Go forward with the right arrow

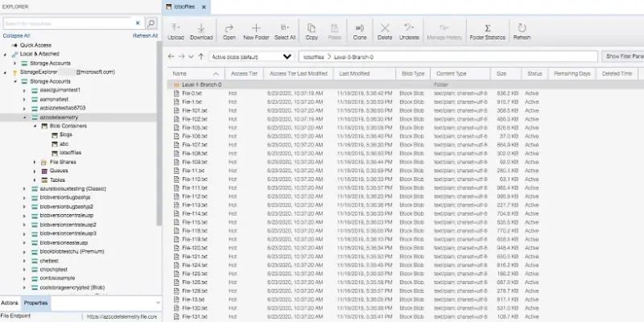181,56
